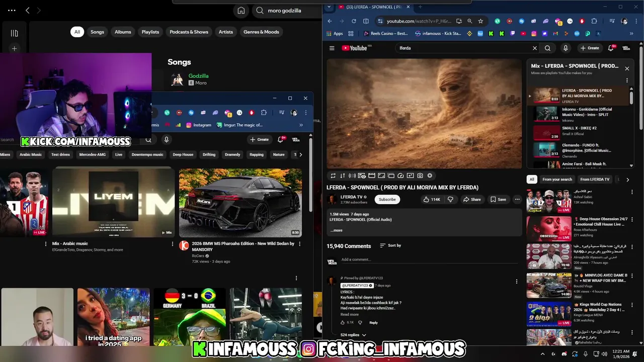The width and height of the screenshot is (644, 362).
Task: Go back in the right Chrome window
Action: [x=330, y=21]
